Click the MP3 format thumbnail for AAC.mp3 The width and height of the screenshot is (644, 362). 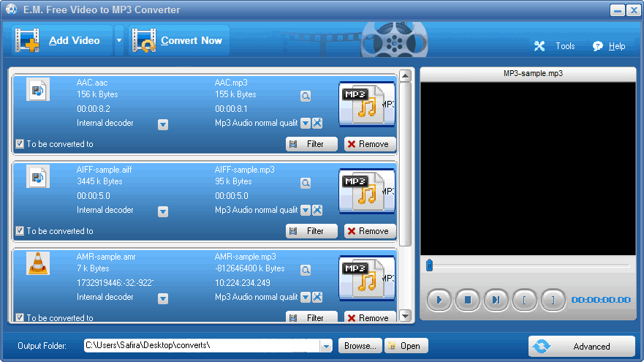click(x=367, y=105)
